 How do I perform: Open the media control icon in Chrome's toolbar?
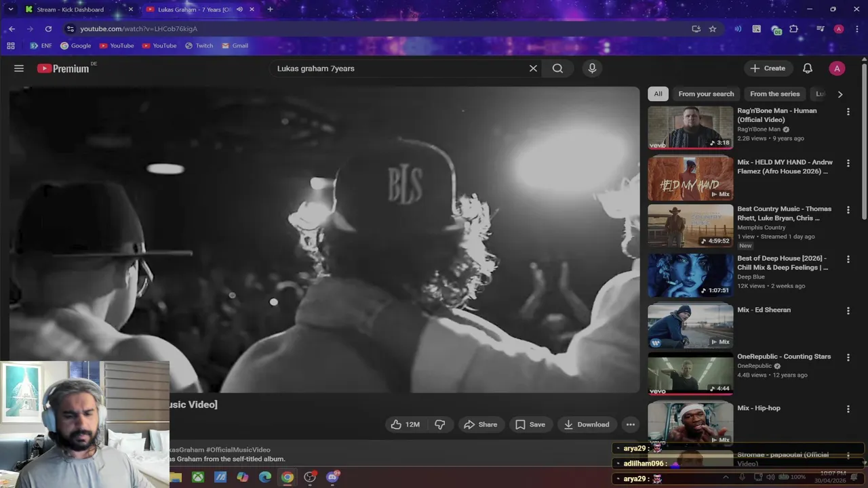tap(821, 29)
